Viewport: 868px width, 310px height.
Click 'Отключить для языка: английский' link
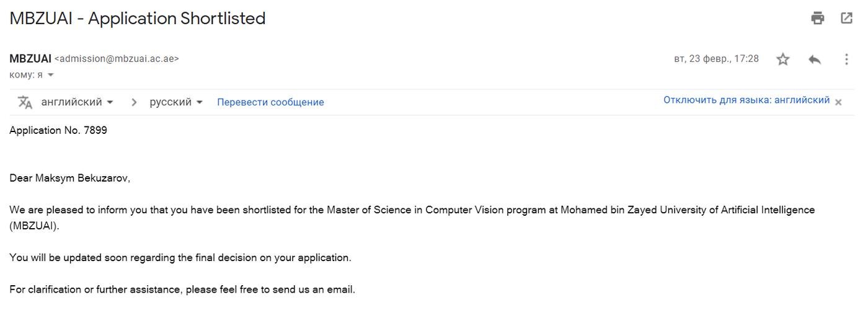746,100
